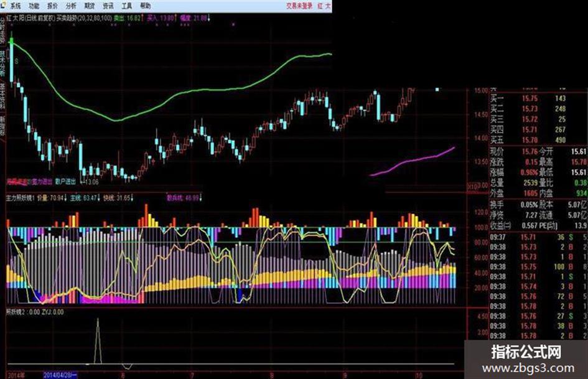
Task: Click the 买一 bid row price 15.75
Action: point(530,98)
